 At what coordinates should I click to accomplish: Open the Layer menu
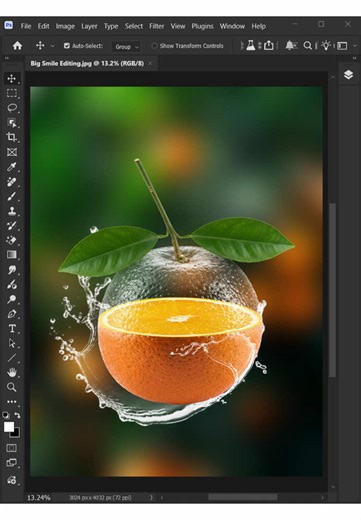tap(89, 26)
